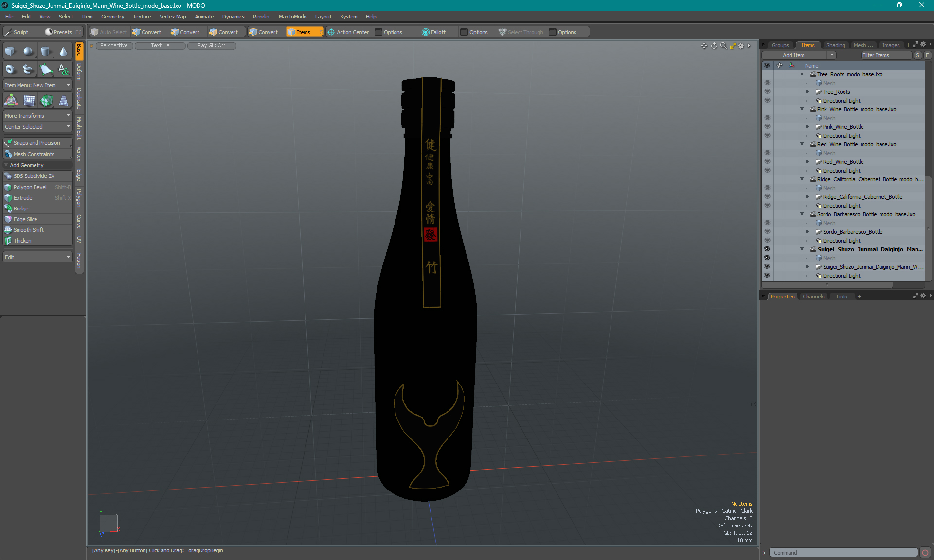The image size is (934, 560).
Task: Select the Sphere primitive tool
Action: (x=28, y=52)
